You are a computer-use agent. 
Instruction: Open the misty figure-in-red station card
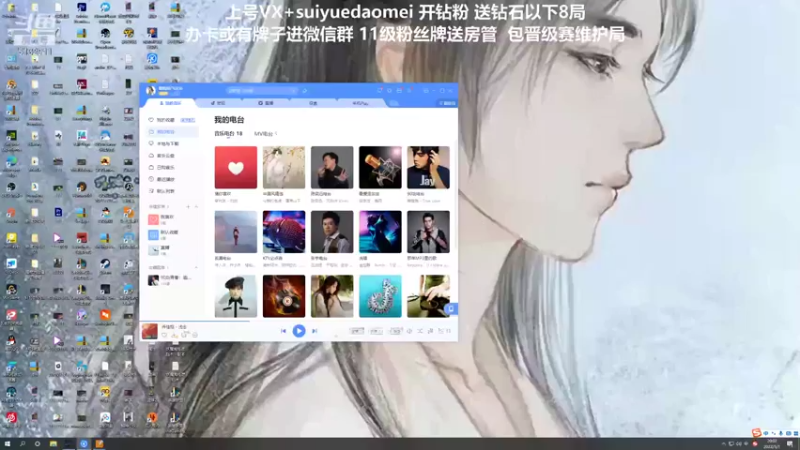pyautogui.click(x=236, y=232)
